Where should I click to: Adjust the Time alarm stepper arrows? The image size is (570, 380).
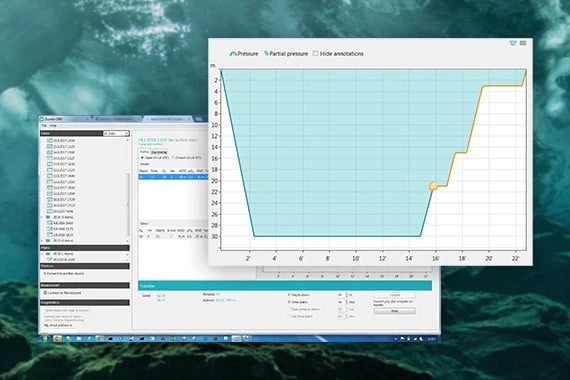click(x=347, y=302)
